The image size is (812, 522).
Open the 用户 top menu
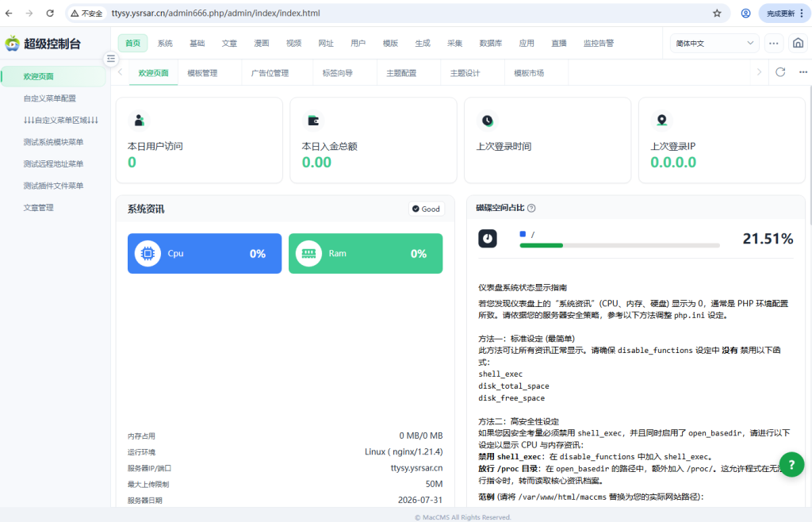coord(358,44)
